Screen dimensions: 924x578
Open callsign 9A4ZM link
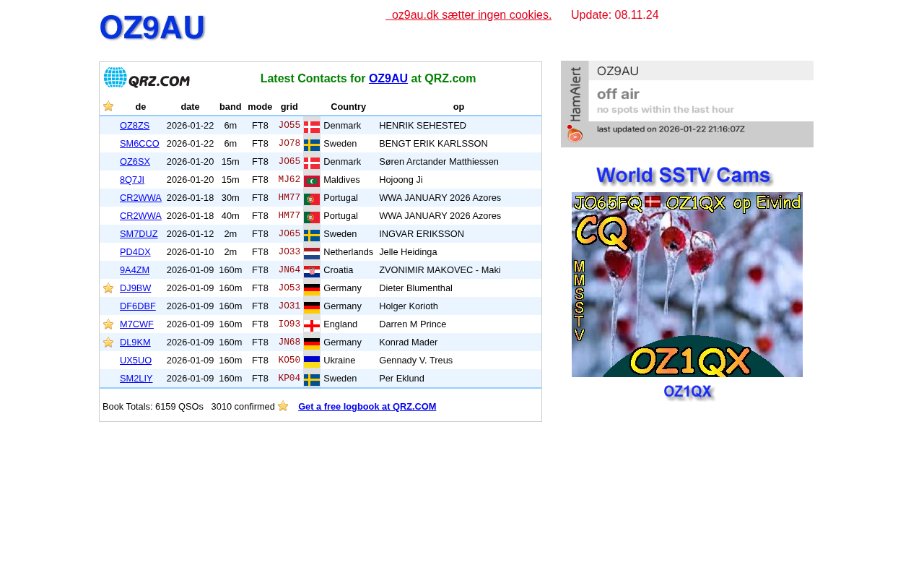(135, 270)
